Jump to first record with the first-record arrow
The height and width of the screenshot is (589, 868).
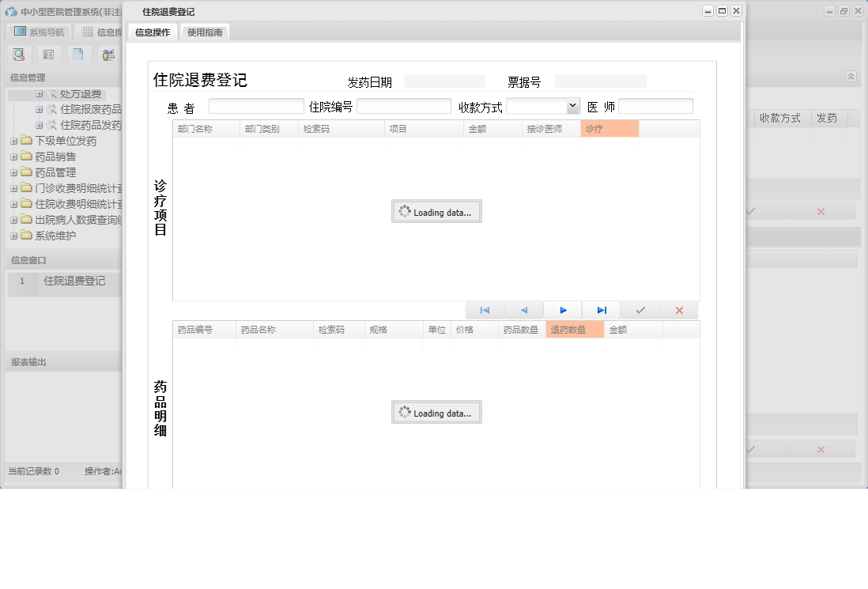click(485, 310)
